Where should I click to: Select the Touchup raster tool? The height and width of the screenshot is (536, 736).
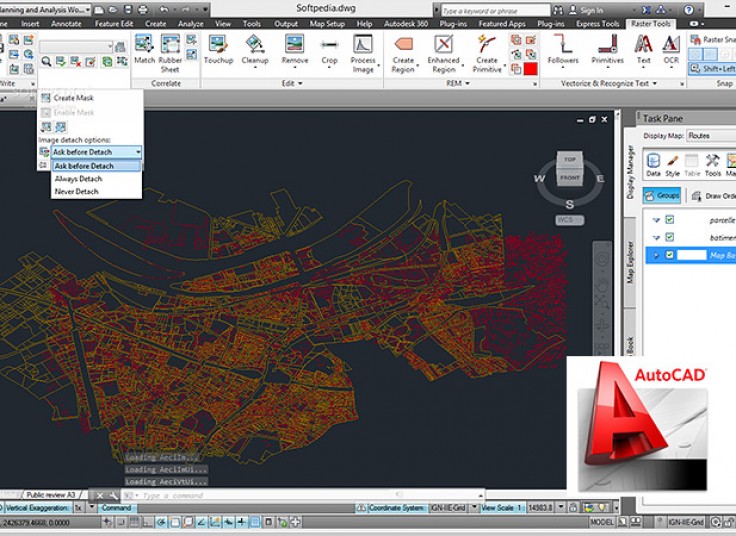(x=218, y=44)
